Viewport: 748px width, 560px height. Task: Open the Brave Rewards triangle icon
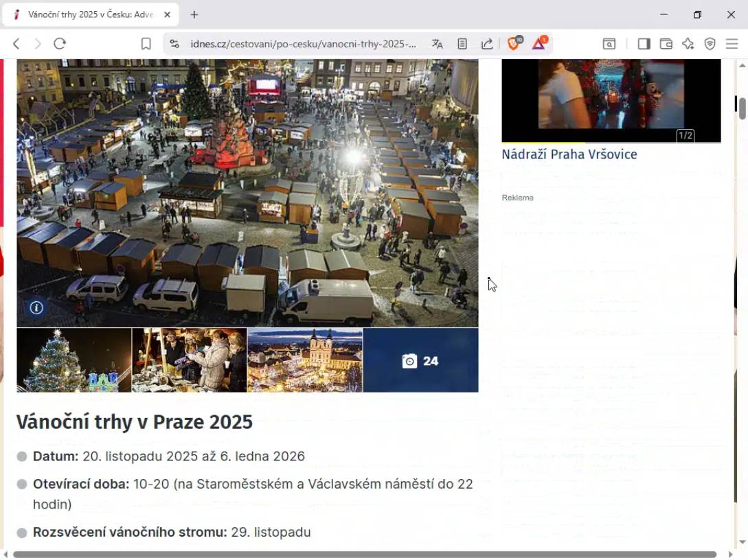coord(539,44)
